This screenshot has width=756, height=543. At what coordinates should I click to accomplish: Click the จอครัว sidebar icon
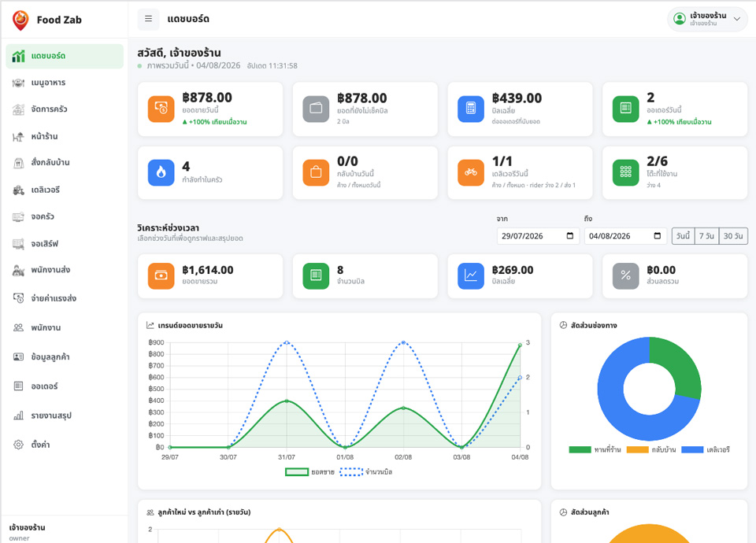point(18,217)
